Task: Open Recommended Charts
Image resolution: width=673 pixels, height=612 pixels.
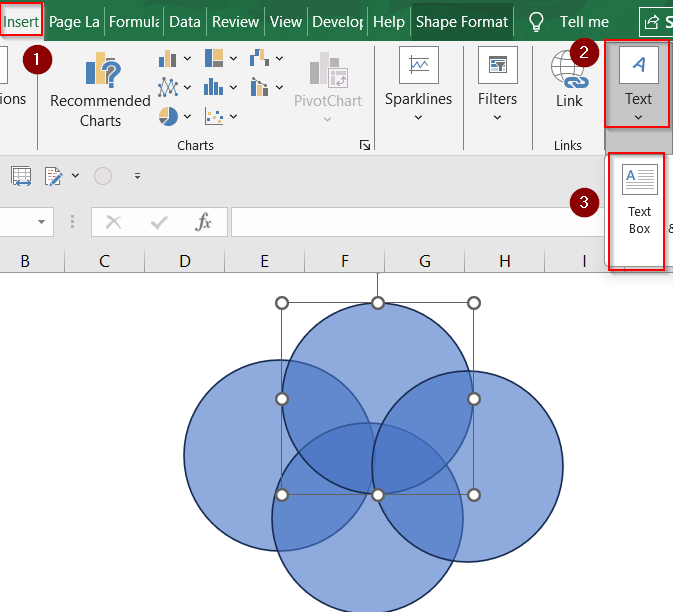Action: [100, 89]
